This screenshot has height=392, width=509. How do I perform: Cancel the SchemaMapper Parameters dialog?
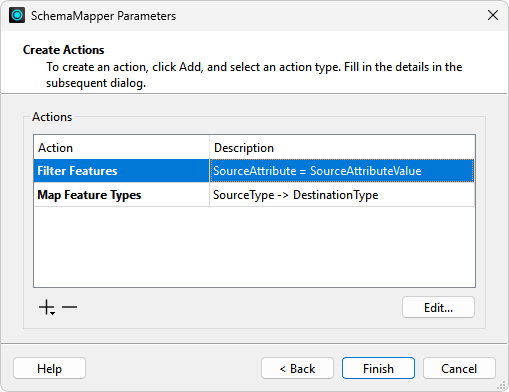click(459, 368)
